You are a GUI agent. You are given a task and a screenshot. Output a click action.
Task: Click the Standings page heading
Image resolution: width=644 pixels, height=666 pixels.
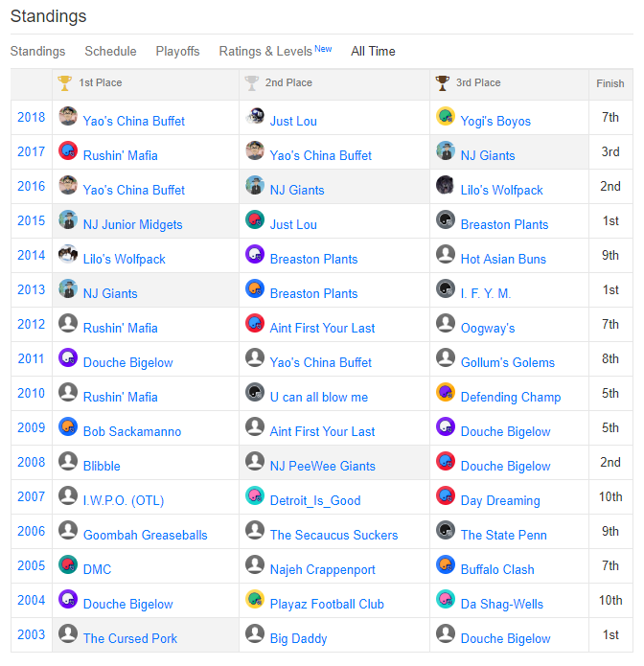pyautogui.click(x=49, y=16)
